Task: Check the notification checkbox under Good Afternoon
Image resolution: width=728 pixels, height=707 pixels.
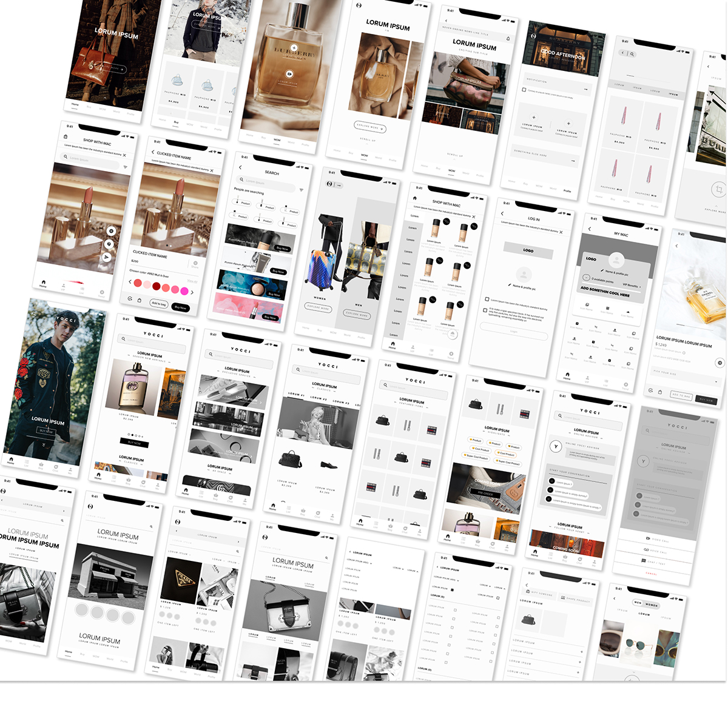Action: point(524,90)
